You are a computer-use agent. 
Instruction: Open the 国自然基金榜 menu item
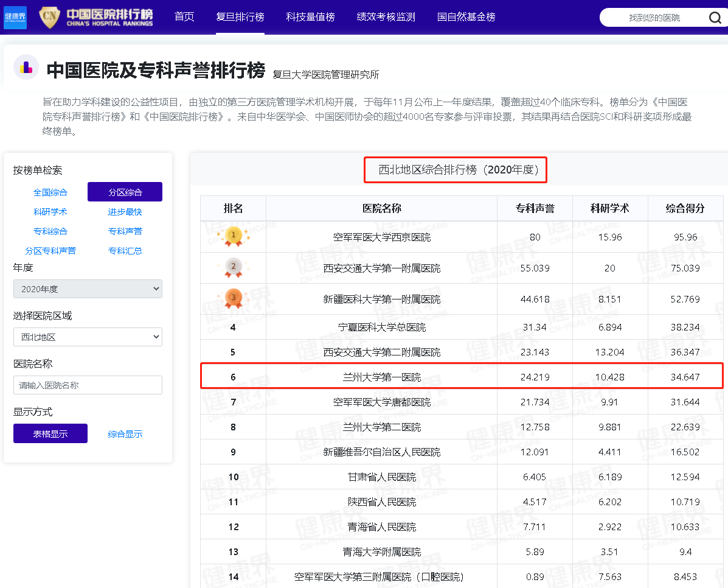(x=466, y=16)
